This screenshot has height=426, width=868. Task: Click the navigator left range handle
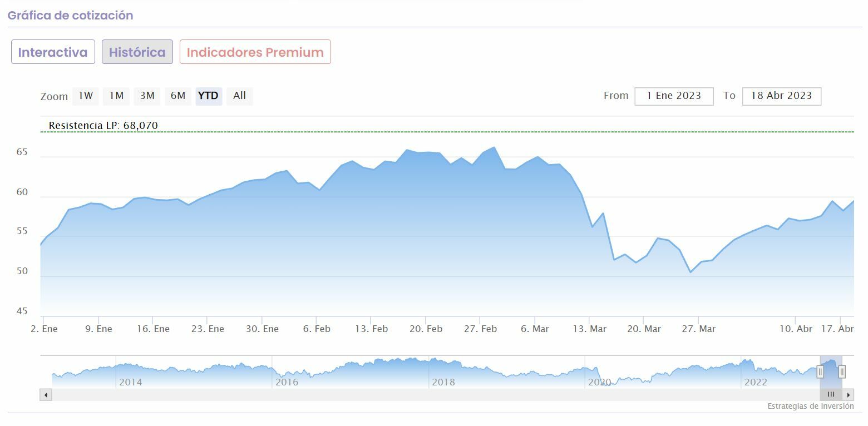[820, 371]
